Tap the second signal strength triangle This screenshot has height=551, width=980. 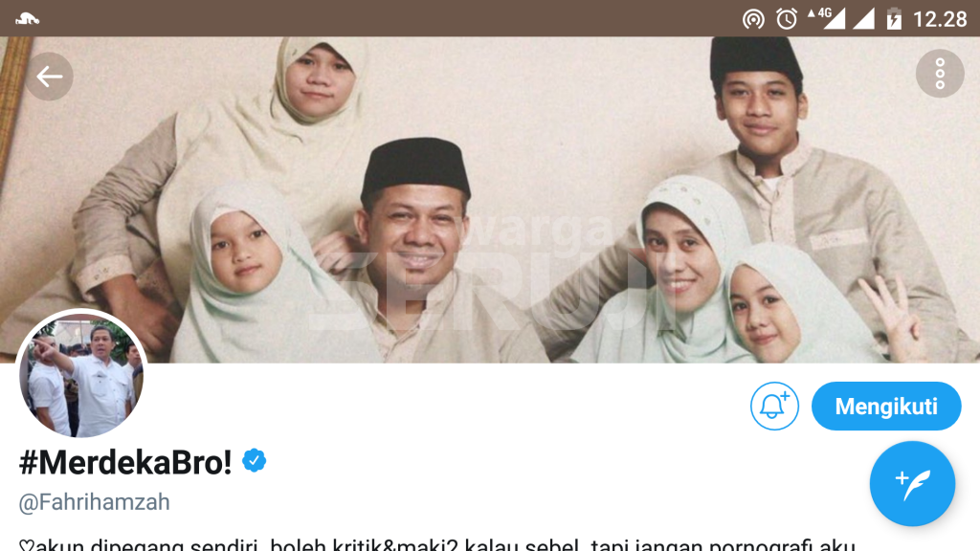point(864,19)
